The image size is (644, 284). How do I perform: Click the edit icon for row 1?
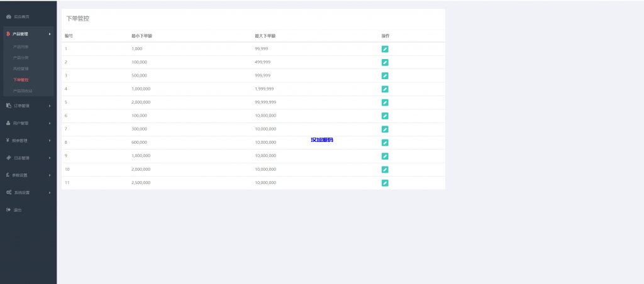click(385, 49)
